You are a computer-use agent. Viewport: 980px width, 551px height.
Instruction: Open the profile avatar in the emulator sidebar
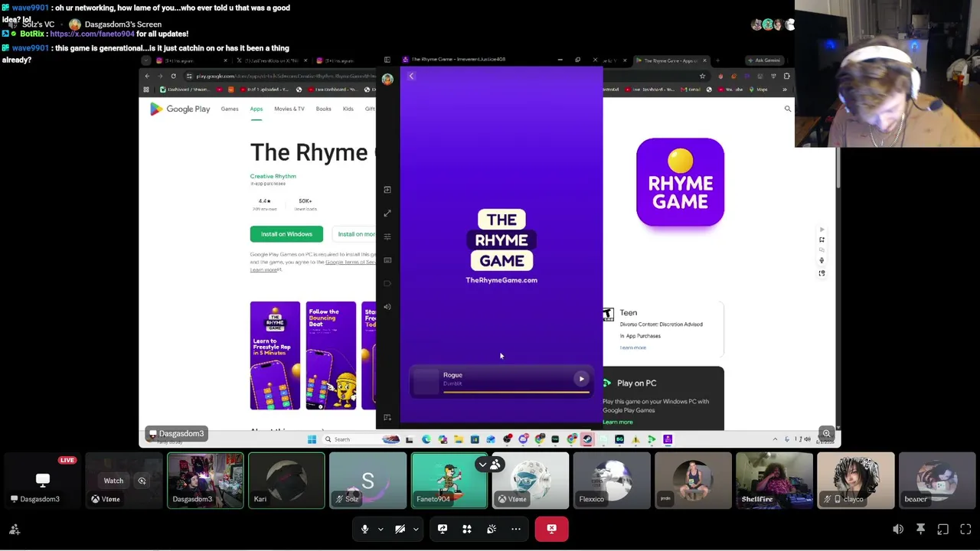(387, 80)
